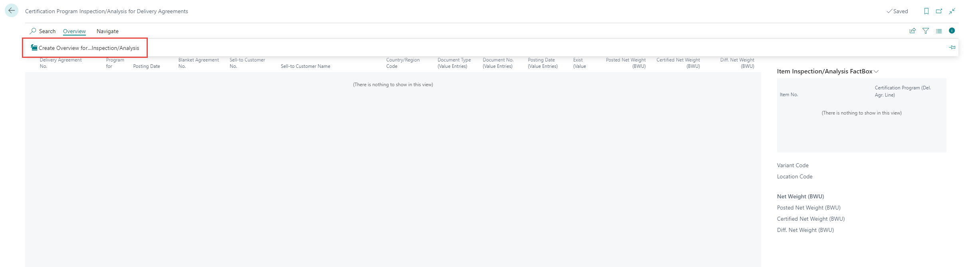Open this page in a new window
The image size is (980, 267).
point(939,11)
